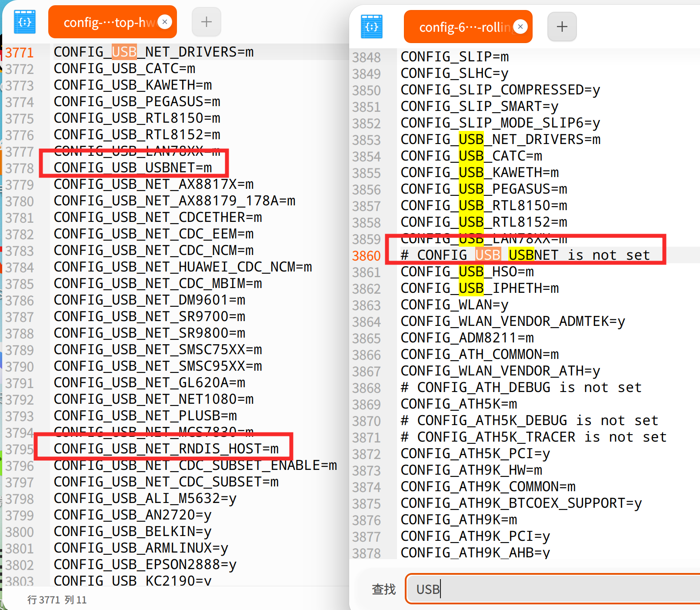Close the config-6-rolling tab in right window
This screenshot has height=610, width=700.
(520, 27)
